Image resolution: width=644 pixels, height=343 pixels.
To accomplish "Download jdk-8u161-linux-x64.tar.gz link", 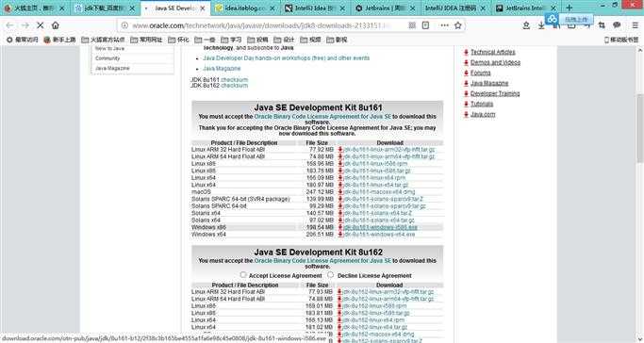I will pyautogui.click(x=376, y=185).
